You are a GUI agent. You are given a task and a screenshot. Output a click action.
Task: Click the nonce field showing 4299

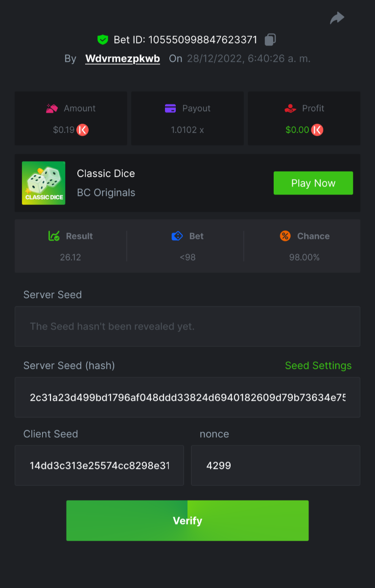[276, 465]
